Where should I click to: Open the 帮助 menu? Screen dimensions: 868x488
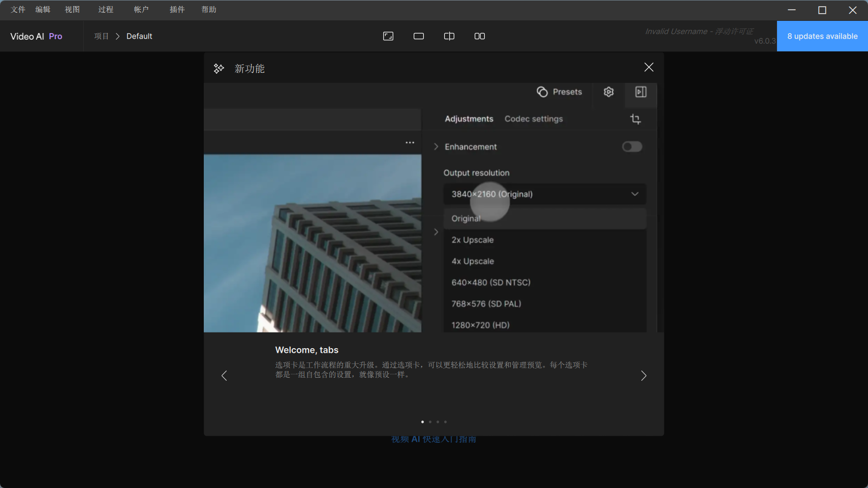coord(209,10)
